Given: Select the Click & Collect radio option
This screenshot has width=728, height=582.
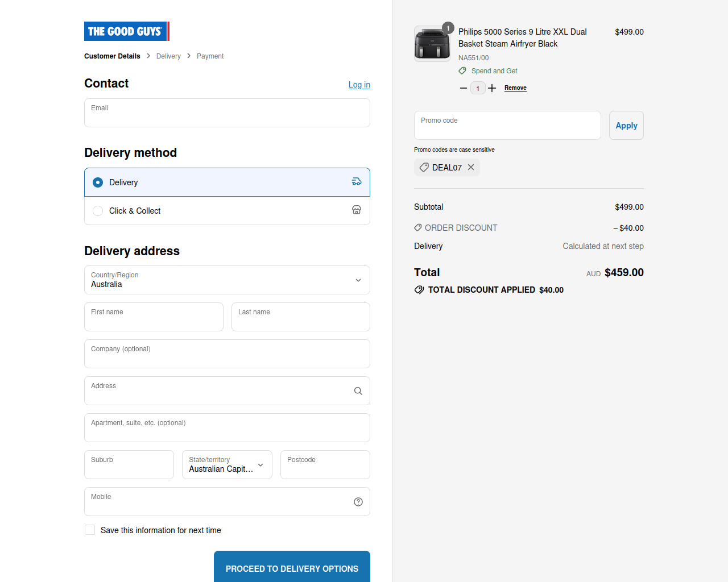Looking at the screenshot, I should point(98,211).
